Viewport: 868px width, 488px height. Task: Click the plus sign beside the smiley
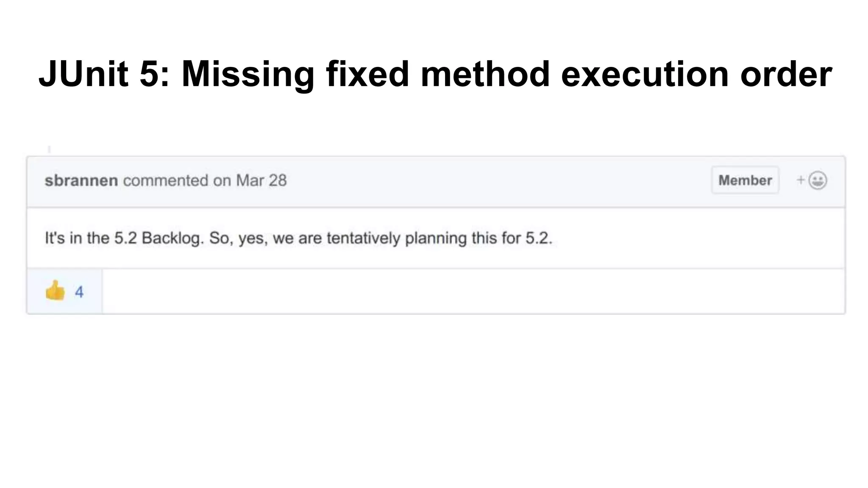(800, 180)
